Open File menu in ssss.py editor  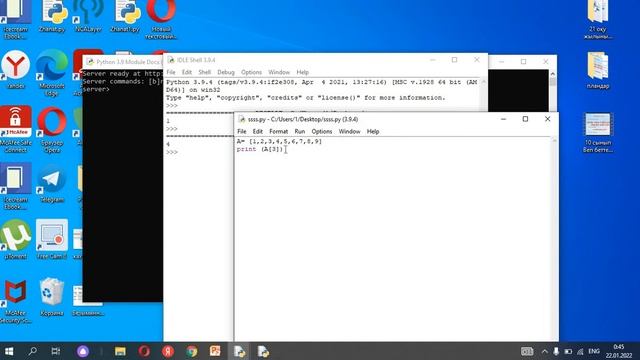[x=242, y=131]
